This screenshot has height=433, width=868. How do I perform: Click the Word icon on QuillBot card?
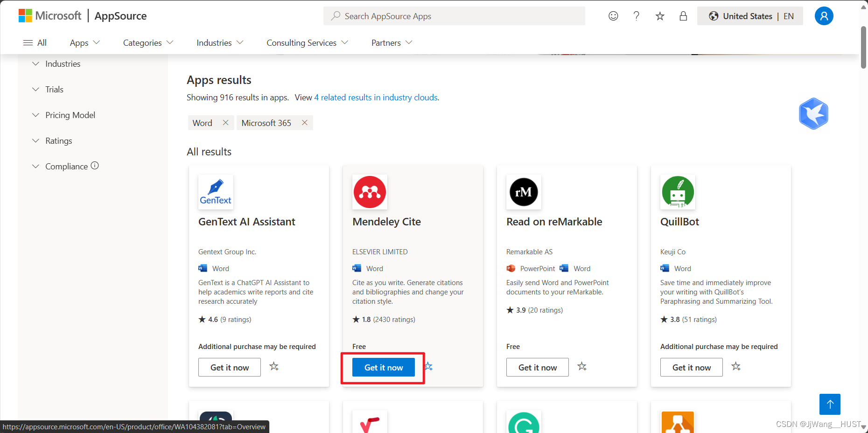point(665,268)
